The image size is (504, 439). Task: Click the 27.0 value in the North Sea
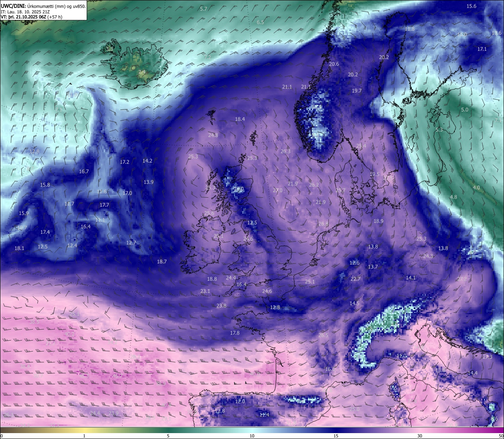pyautogui.click(x=278, y=190)
